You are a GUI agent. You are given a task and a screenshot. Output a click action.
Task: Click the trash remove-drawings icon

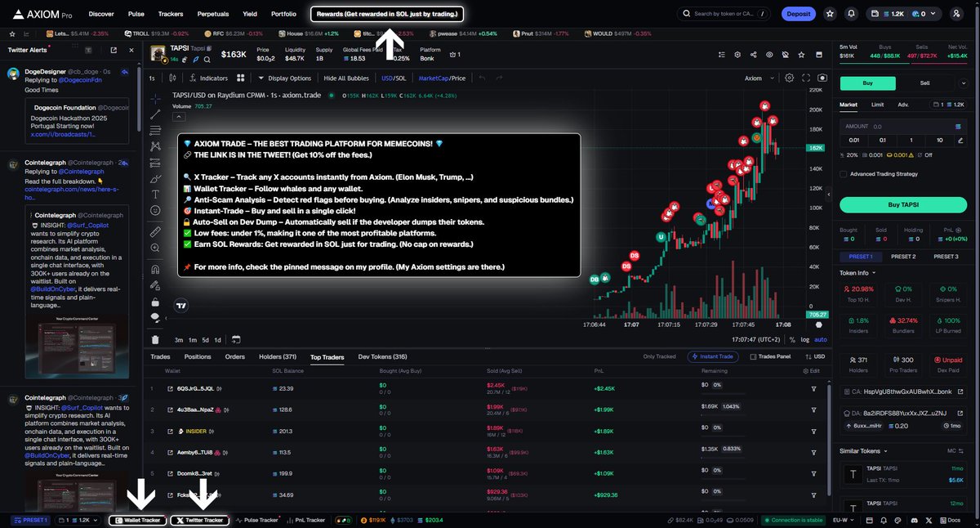tap(155, 339)
